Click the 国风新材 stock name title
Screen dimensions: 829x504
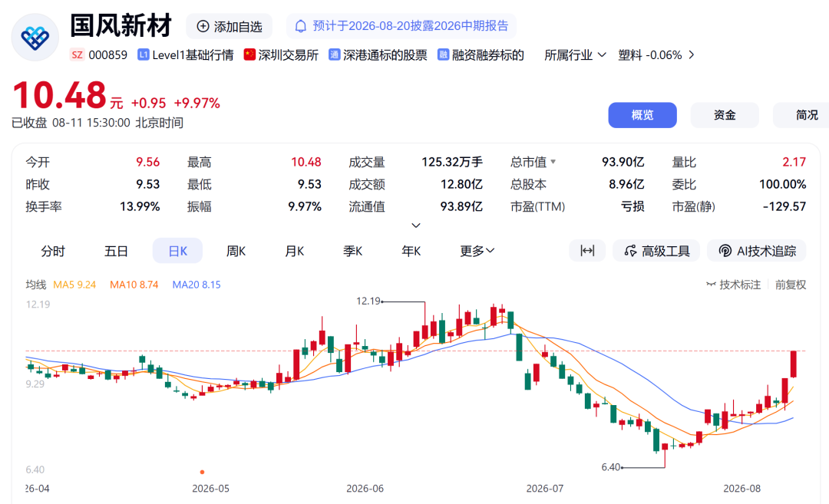click(x=121, y=26)
